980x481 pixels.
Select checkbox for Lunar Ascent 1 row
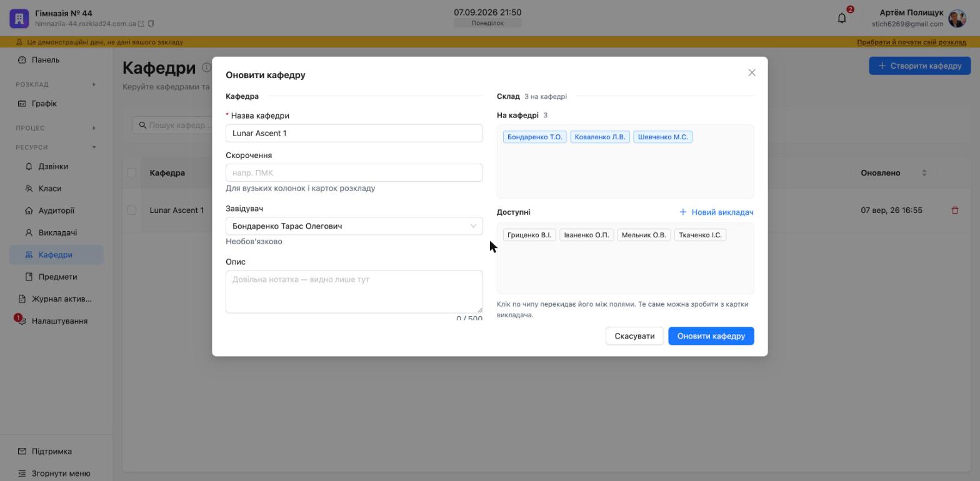pyautogui.click(x=131, y=211)
